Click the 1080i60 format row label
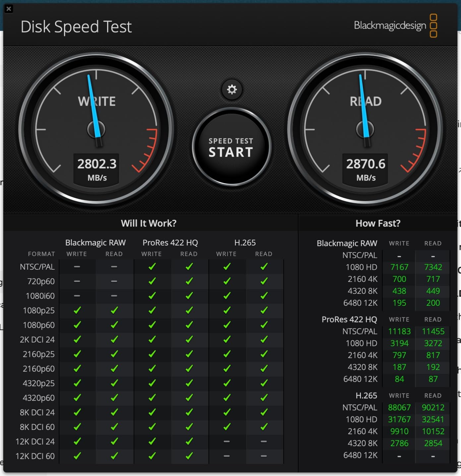 pyautogui.click(x=40, y=296)
